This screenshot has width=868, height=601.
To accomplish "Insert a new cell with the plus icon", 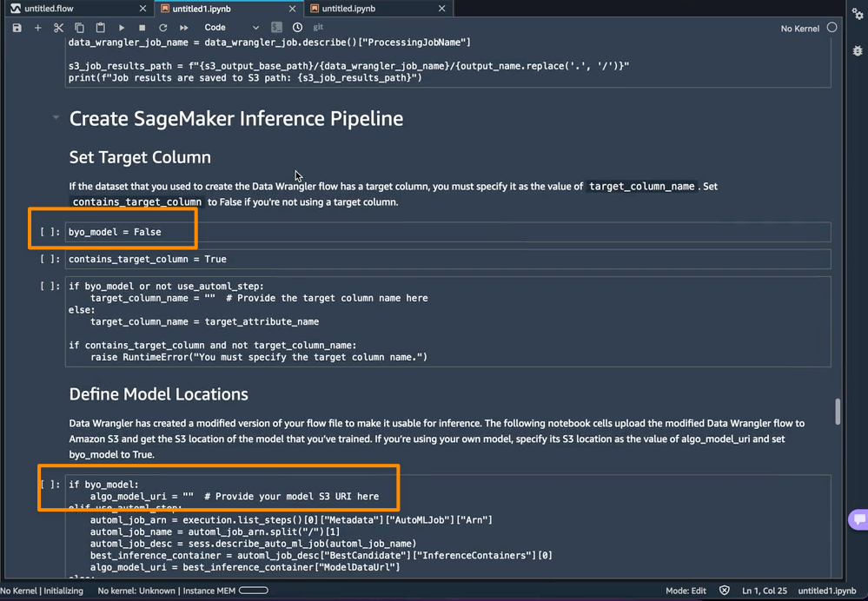I will point(37,28).
